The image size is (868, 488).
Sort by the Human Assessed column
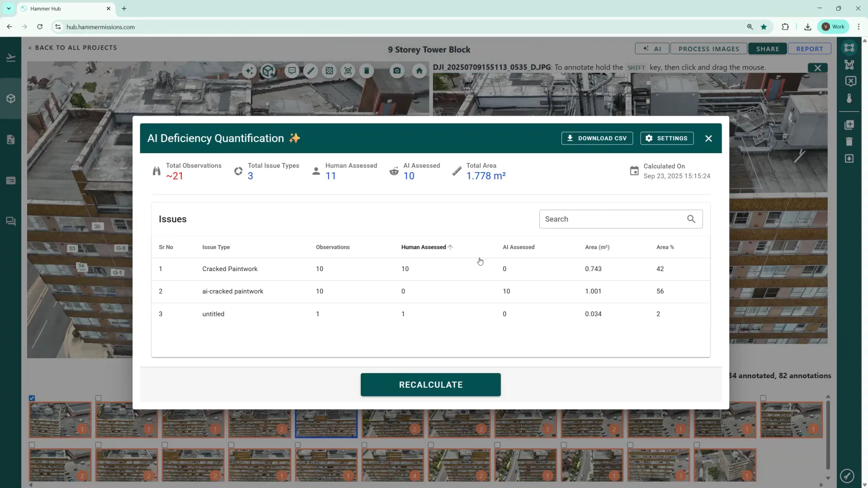(424, 247)
